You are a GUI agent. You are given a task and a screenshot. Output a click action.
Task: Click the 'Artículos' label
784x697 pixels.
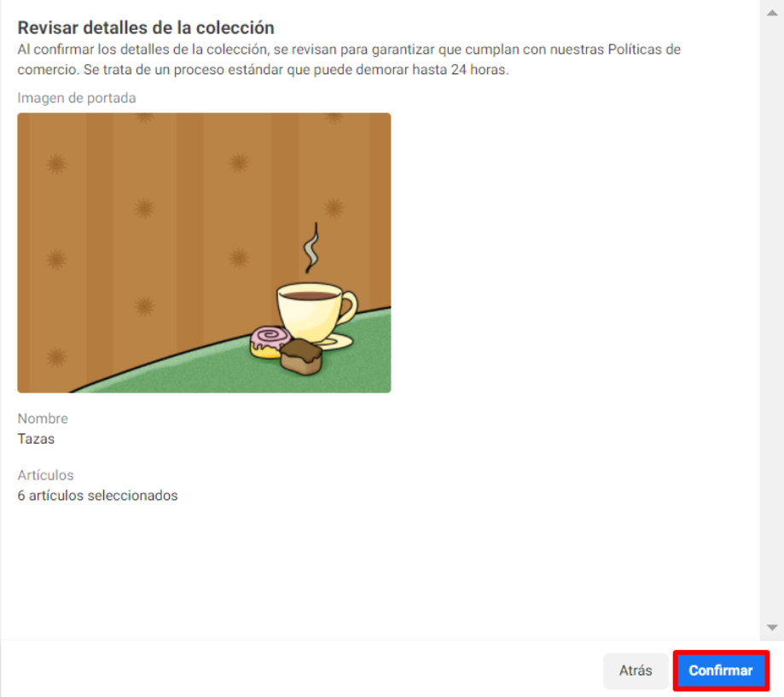pyautogui.click(x=45, y=475)
